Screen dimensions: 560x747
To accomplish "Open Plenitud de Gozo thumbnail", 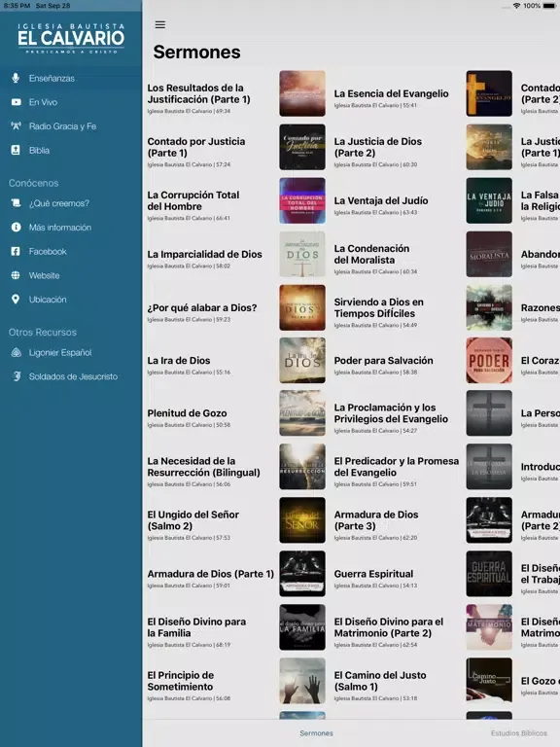I will (x=302, y=413).
